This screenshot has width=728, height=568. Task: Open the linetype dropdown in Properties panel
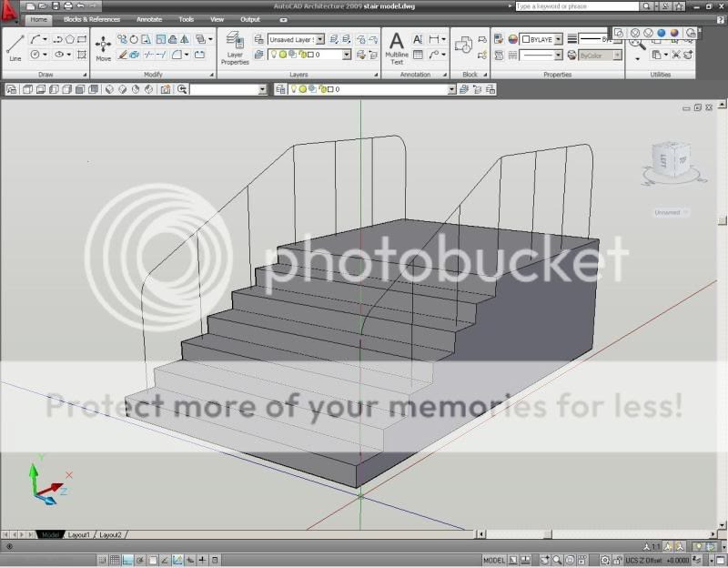[x=559, y=56]
